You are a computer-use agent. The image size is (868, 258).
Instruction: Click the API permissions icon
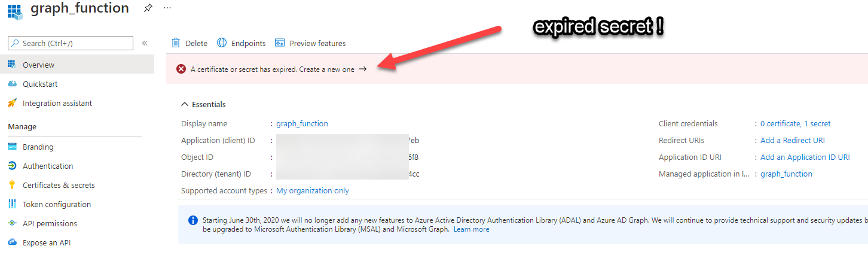coord(12,223)
